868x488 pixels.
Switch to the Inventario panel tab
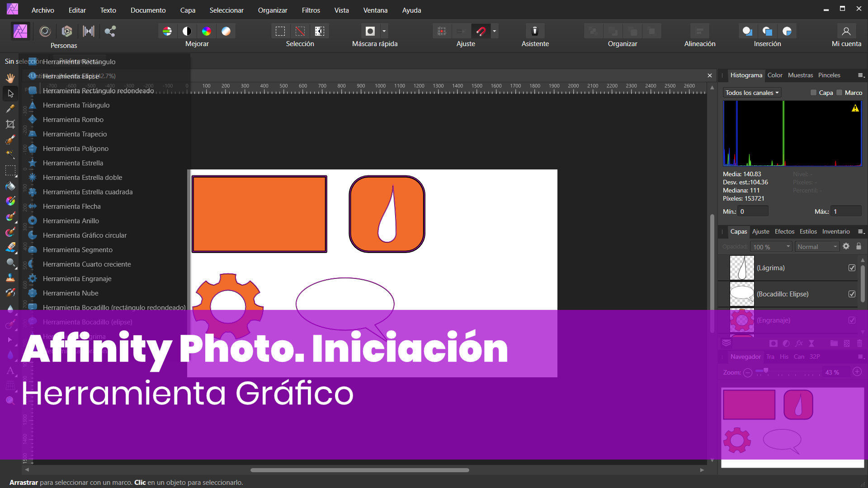pyautogui.click(x=836, y=231)
